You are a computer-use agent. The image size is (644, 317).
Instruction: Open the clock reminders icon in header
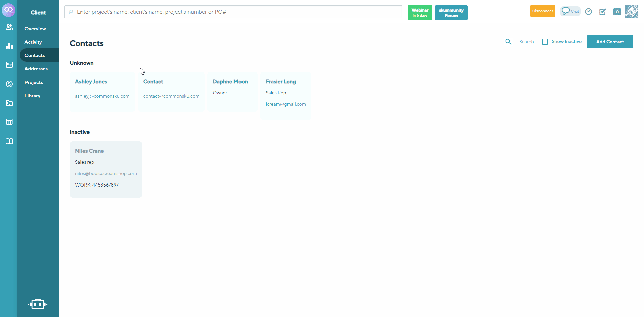point(588,12)
